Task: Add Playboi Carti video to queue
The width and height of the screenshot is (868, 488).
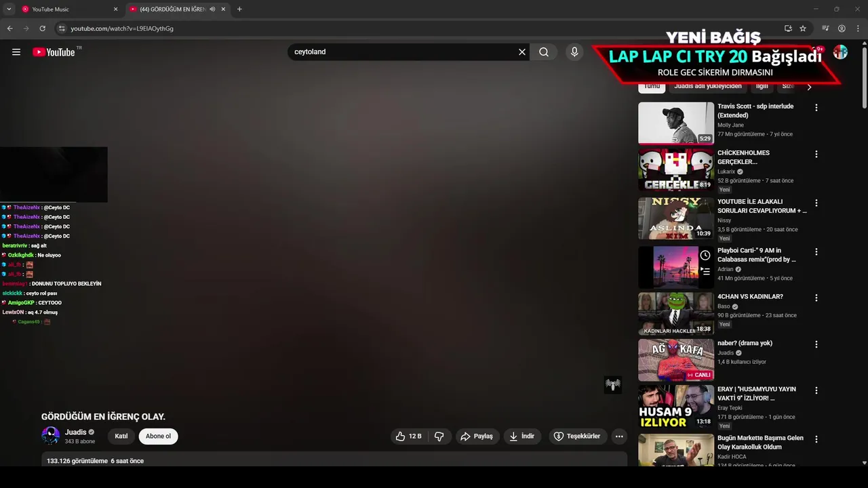Action: click(705, 271)
